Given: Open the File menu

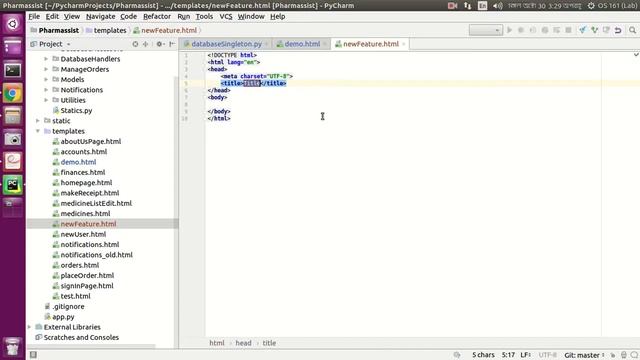Looking at the screenshot, I should point(34,17).
